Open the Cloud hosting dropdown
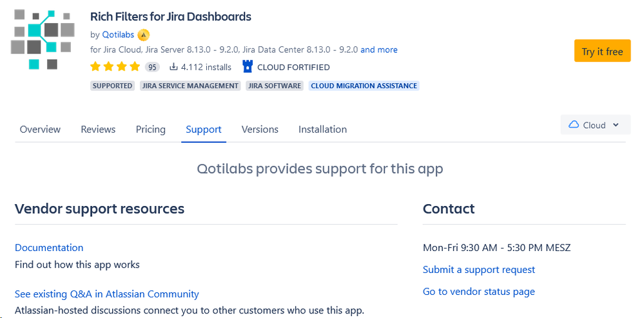 (595, 125)
